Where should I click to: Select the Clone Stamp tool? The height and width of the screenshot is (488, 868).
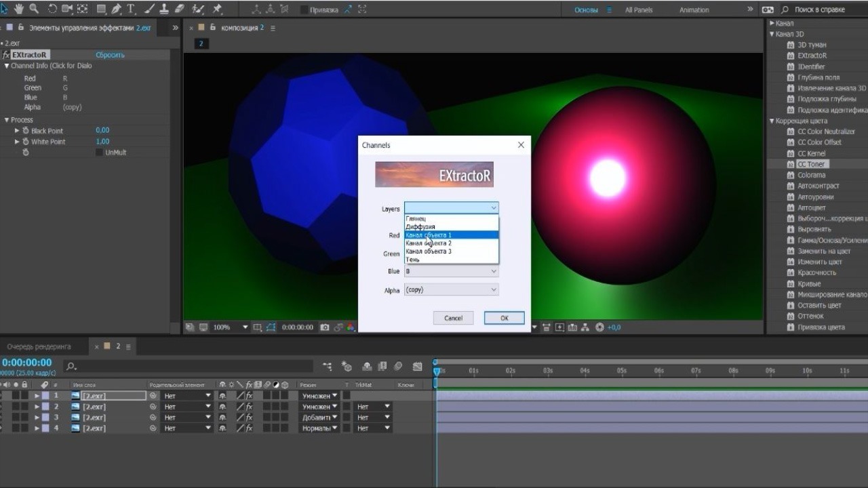pyautogui.click(x=163, y=9)
